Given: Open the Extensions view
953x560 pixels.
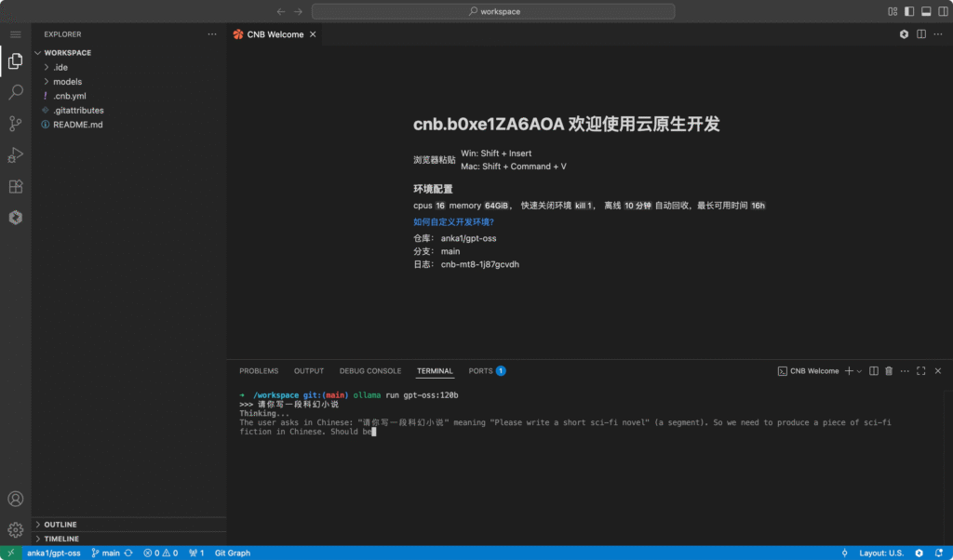Looking at the screenshot, I should coord(15,186).
